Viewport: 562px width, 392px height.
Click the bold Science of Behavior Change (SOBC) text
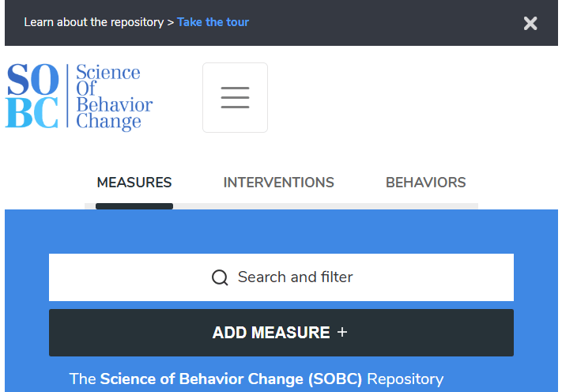231,379
